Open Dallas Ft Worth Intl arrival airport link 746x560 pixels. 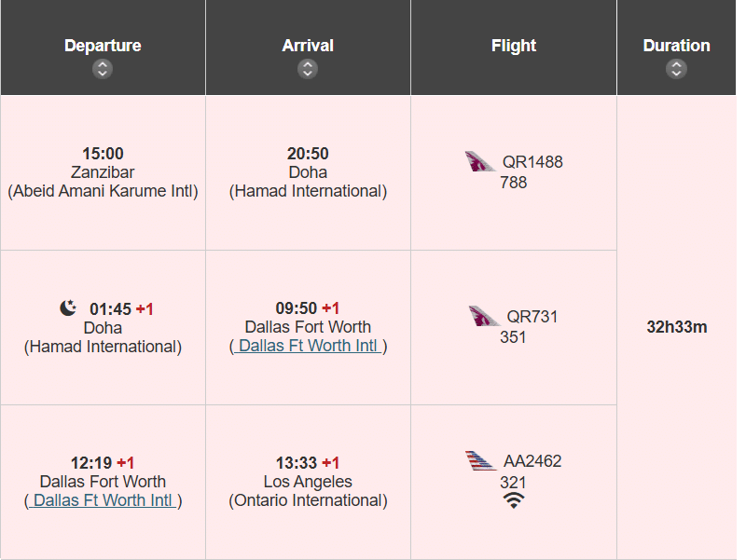tap(308, 346)
